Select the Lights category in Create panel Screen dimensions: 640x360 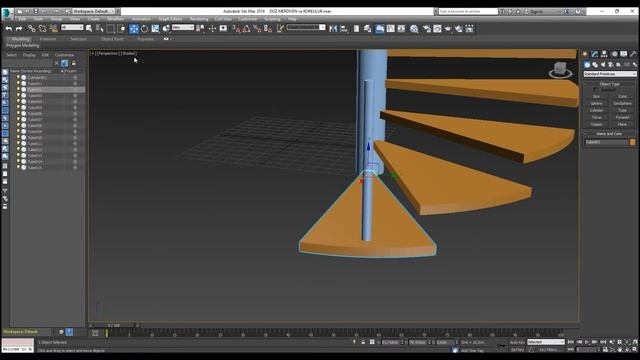[603, 64]
